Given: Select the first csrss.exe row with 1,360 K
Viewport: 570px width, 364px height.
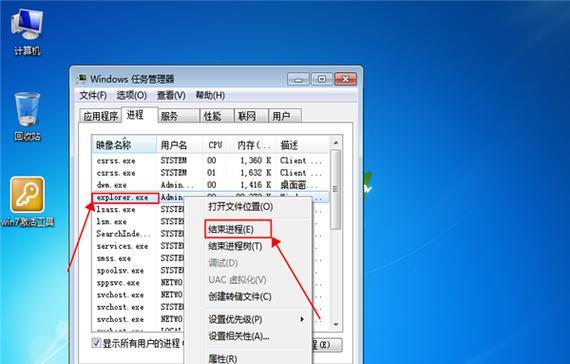Looking at the screenshot, I should pos(211,161).
